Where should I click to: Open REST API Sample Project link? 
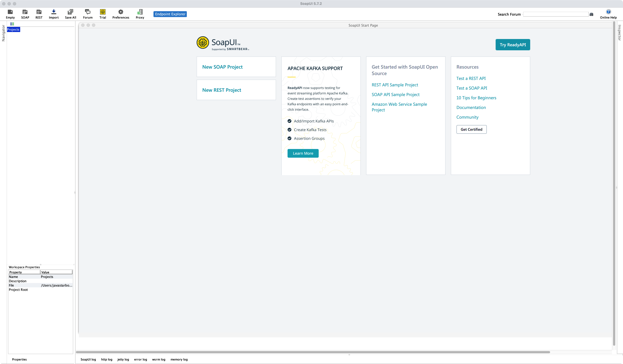395,85
